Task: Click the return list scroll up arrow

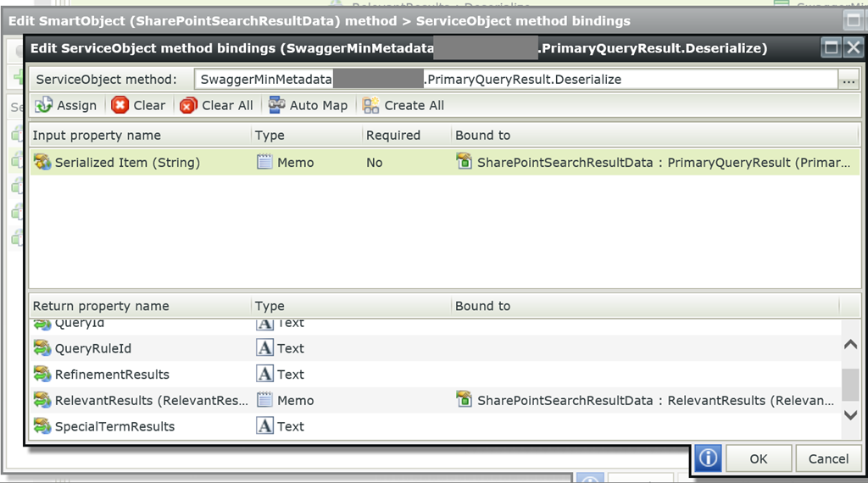Action: pyautogui.click(x=851, y=345)
